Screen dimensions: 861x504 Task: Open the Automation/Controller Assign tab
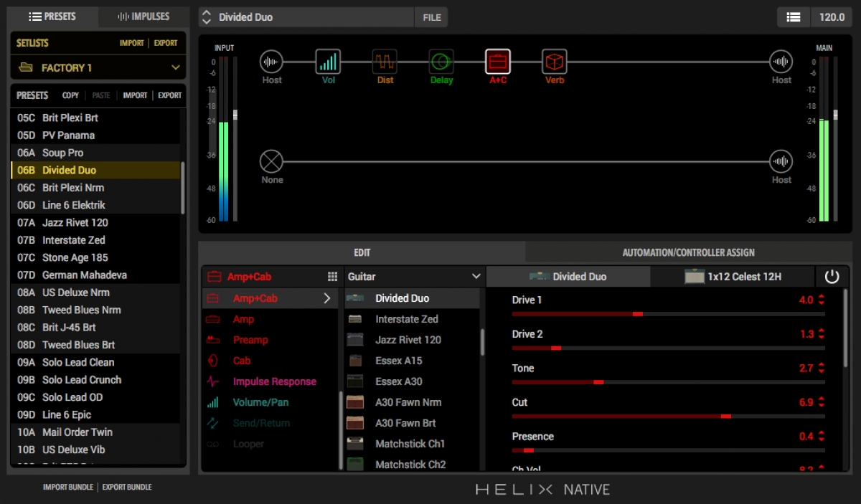point(688,252)
